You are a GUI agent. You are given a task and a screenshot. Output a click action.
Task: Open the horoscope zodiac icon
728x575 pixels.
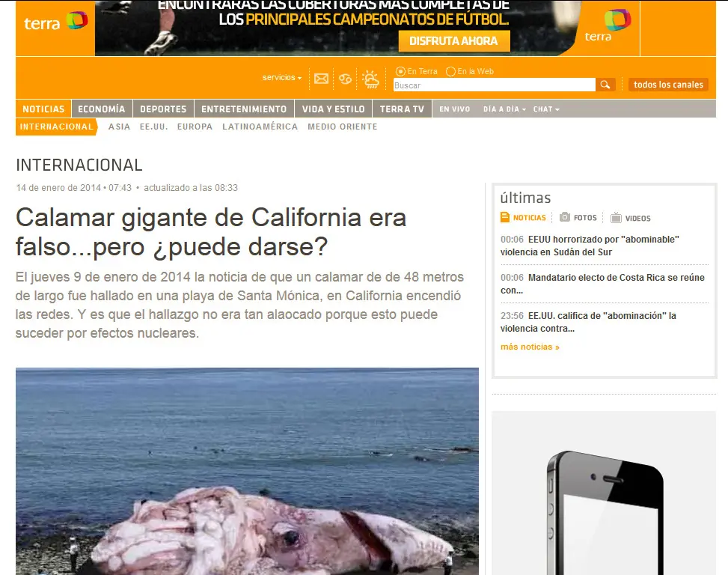click(345, 79)
